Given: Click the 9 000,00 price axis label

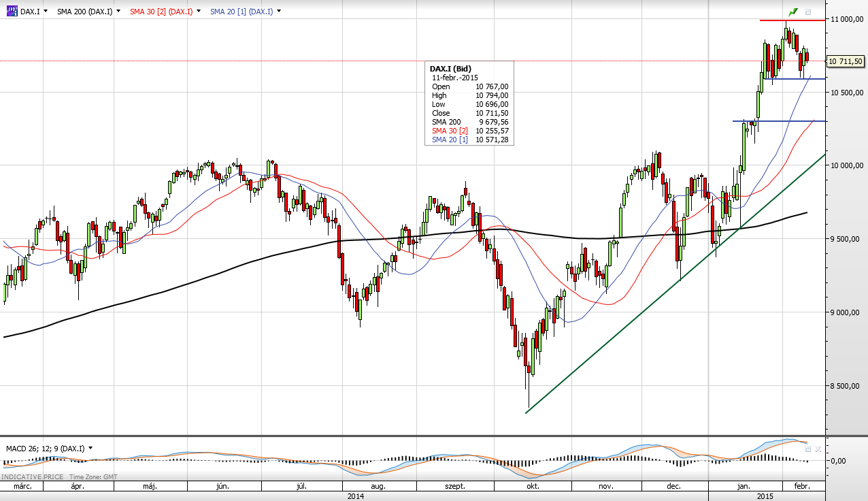Looking at the screenshot, I should coord(846,312).
